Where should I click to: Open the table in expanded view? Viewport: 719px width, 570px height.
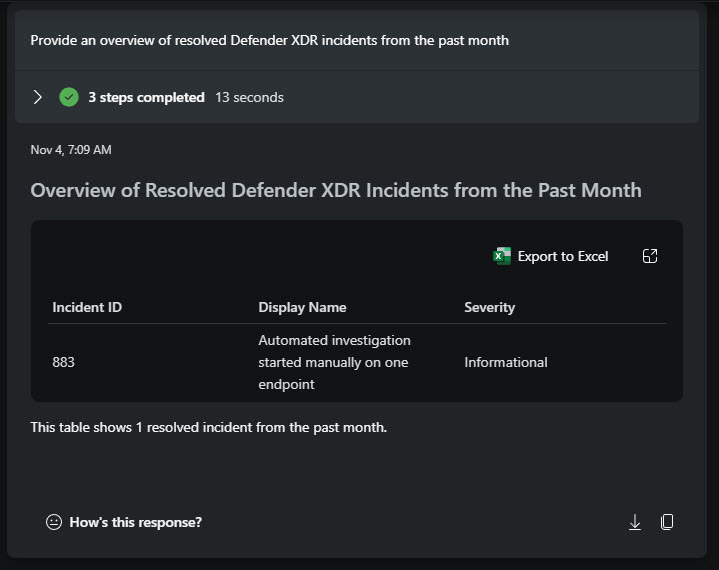pyautogui.click(x=650, y=256)
